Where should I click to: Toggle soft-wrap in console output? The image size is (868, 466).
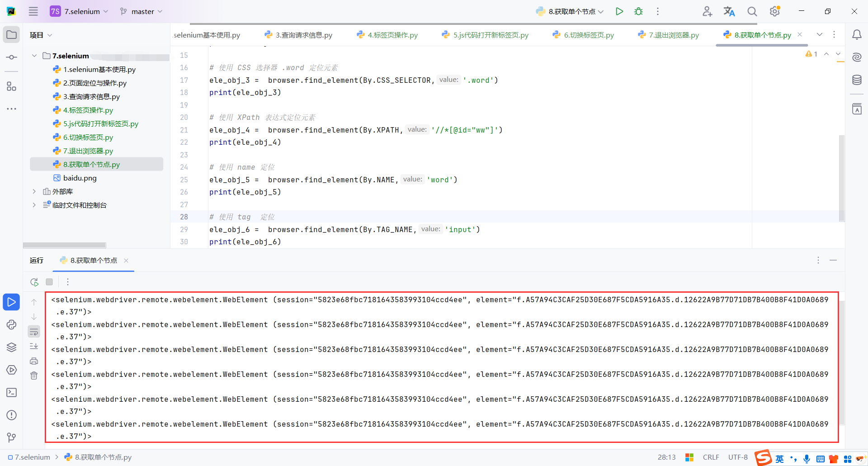click(34, 332)
